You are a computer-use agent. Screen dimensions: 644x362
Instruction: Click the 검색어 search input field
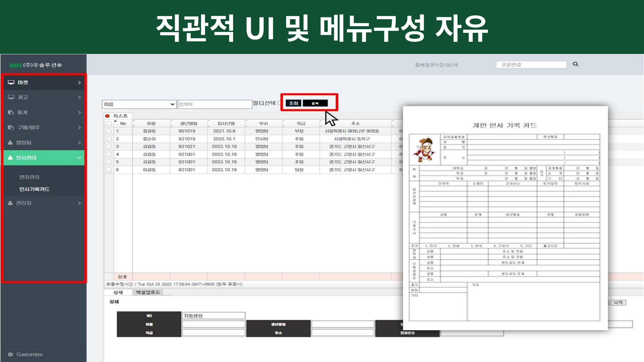(x=215, y=104)
